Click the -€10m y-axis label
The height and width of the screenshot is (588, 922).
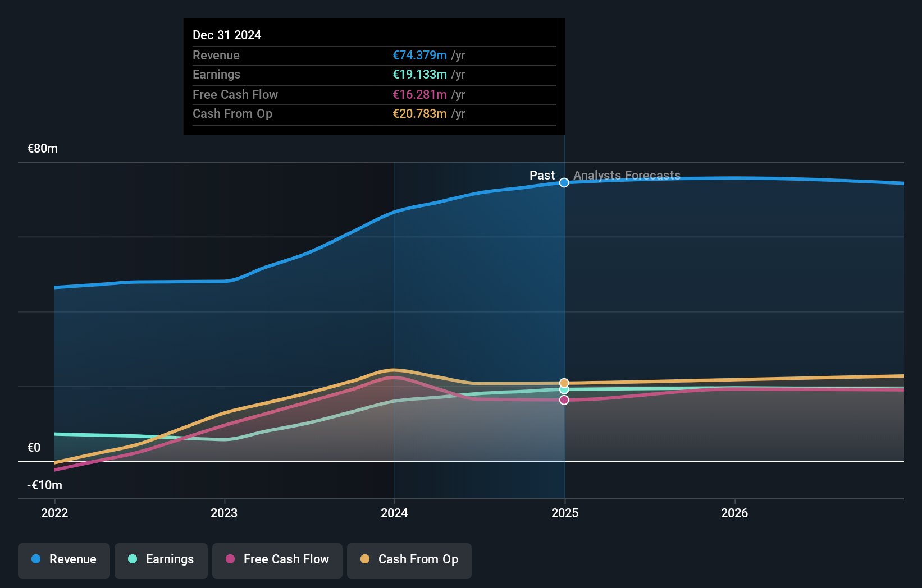click(x=45, y=485)
